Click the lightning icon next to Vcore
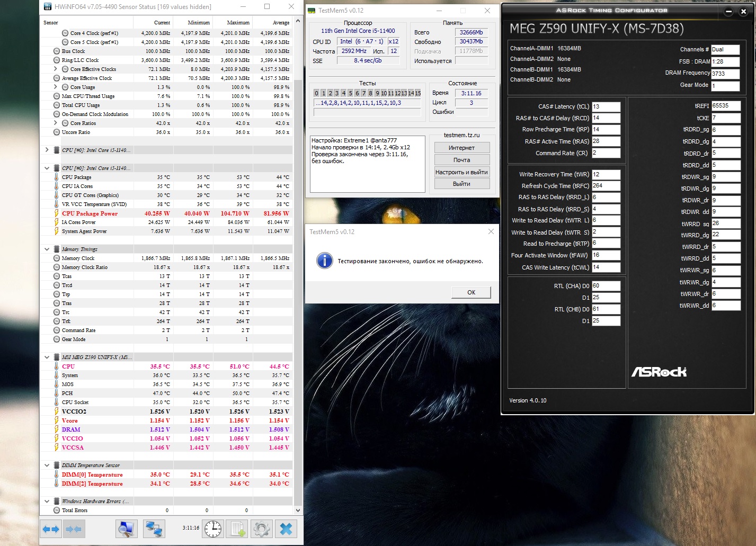 [x=57, y=420]
